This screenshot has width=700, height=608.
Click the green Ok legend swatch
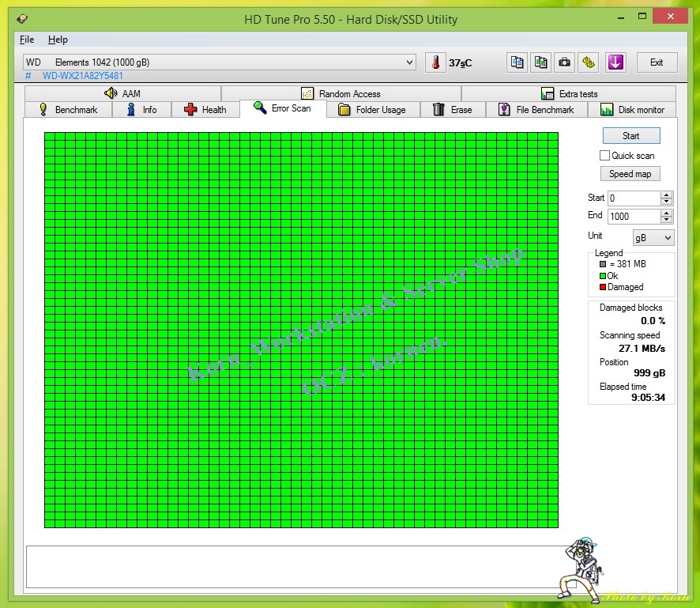(603, 276)
